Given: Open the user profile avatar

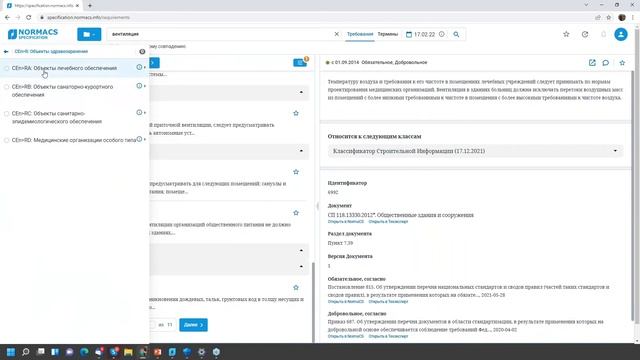Looking at the screenshot, I should [x=621, y=34].
